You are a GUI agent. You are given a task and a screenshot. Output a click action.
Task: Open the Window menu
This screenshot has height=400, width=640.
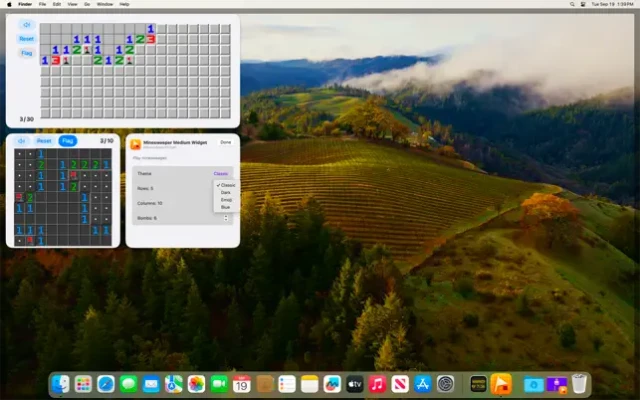104,4
